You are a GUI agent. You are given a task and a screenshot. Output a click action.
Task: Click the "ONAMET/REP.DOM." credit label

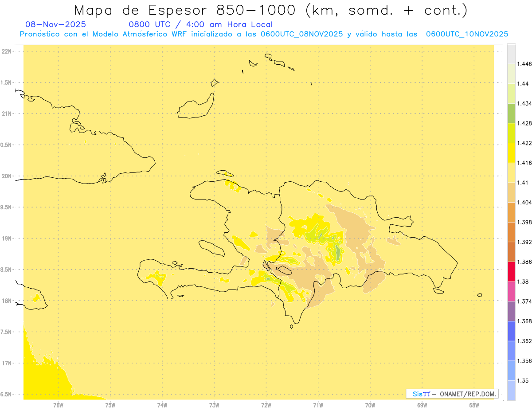468,394
